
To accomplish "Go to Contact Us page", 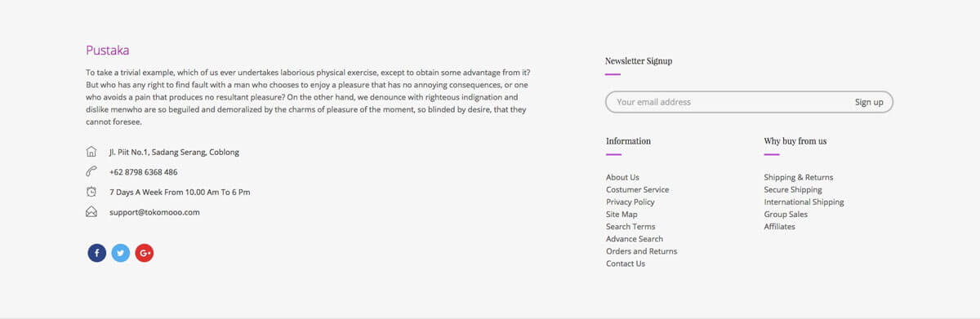I will click(626, 264).
